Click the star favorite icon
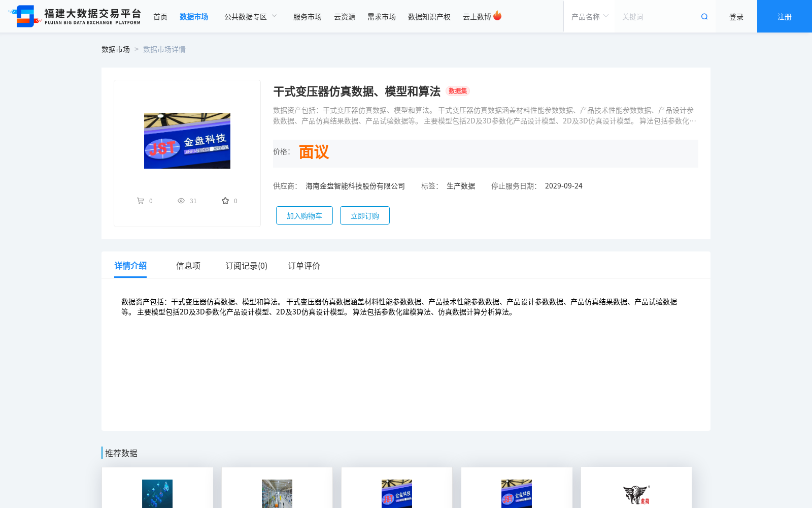The image size is (812, 508). click(x=225, y=201)
